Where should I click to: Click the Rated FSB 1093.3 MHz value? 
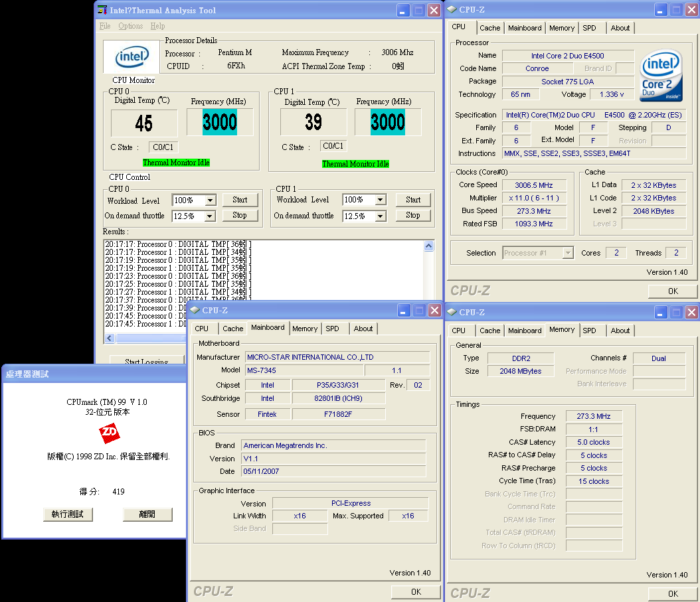coord(534,224)
